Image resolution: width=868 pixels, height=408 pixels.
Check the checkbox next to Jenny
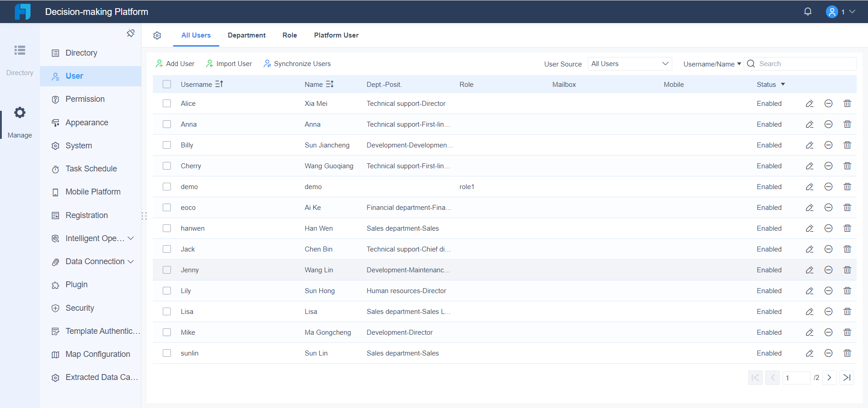(x=167, y=270)
